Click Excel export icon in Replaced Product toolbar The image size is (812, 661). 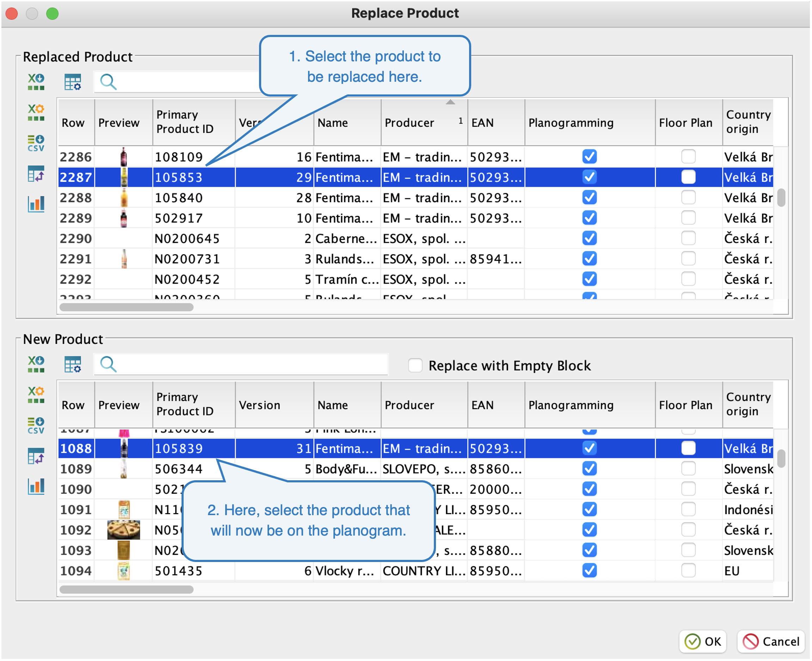(36, 81)
